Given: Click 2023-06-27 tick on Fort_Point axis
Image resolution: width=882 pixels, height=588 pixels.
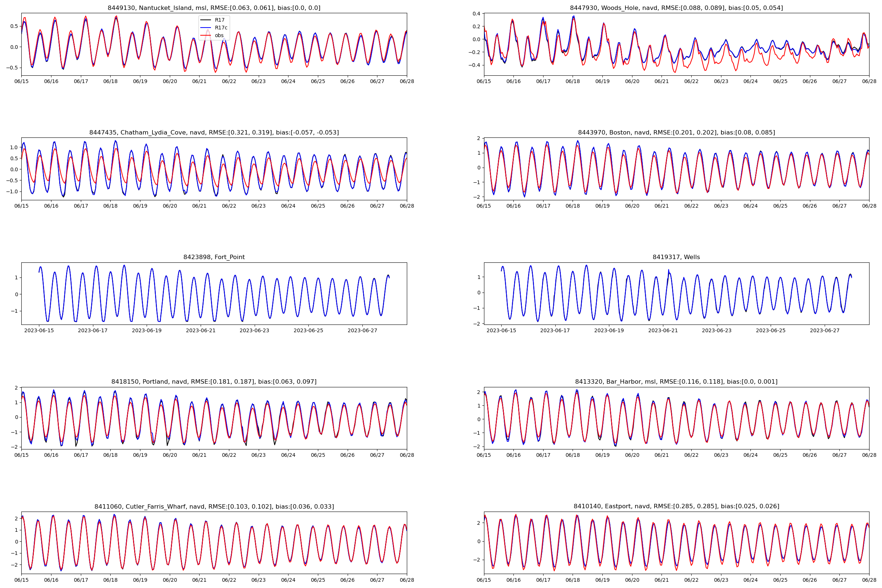Looking at the screenshot, I should [362, 330].
